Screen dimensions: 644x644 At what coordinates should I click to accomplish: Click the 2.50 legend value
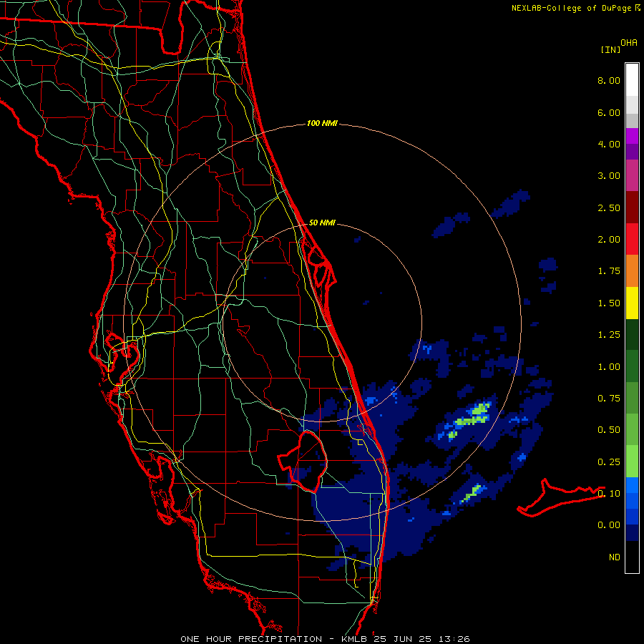(x=609, y=208)
